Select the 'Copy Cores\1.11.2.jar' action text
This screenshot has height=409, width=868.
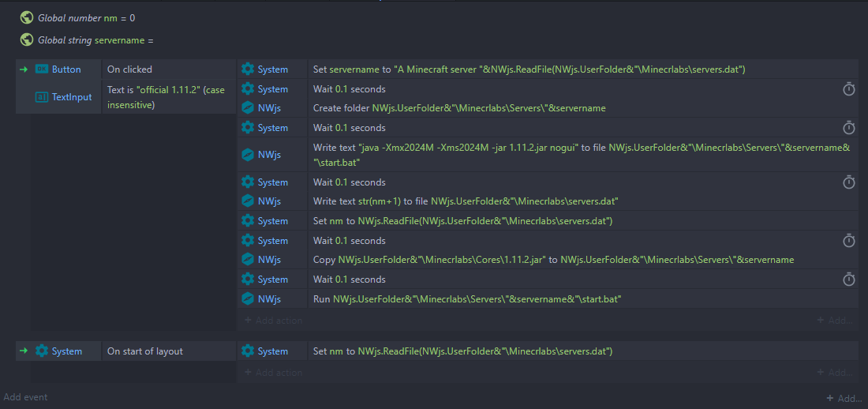pyautogui.click(x=554, y=259)
